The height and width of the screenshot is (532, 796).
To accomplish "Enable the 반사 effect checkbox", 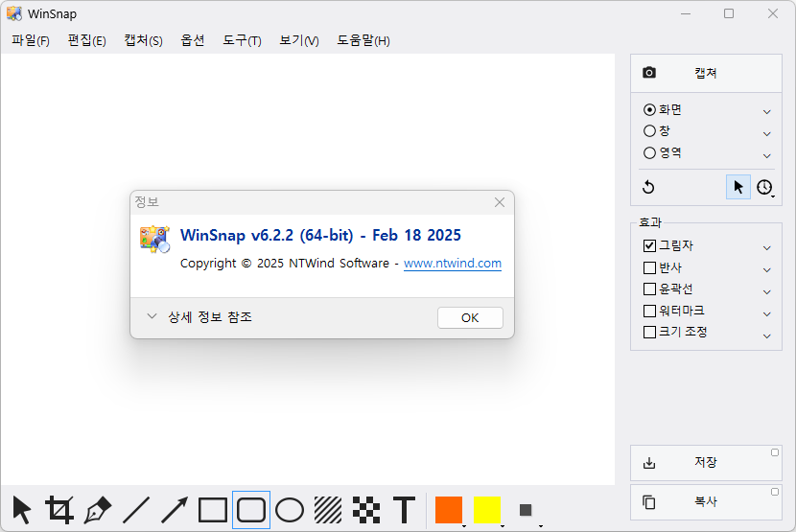I will pyautogui.click(x=649, y=267).
